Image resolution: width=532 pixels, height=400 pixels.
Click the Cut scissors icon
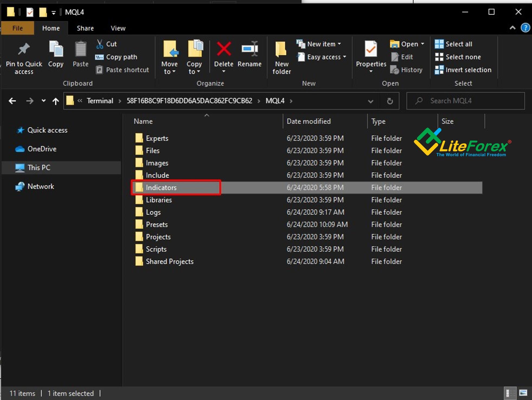100,44
